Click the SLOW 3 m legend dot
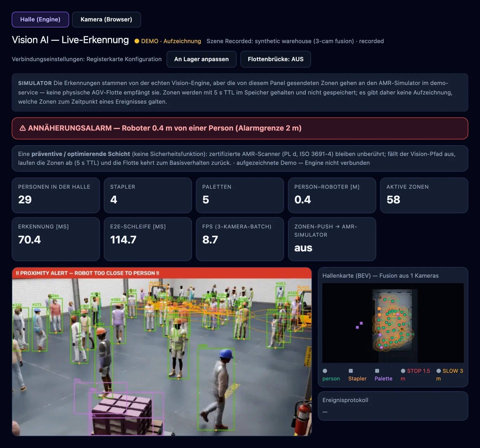Image resolution: width=480 pixels, height=448 pixels. click(x=439, y=371)
